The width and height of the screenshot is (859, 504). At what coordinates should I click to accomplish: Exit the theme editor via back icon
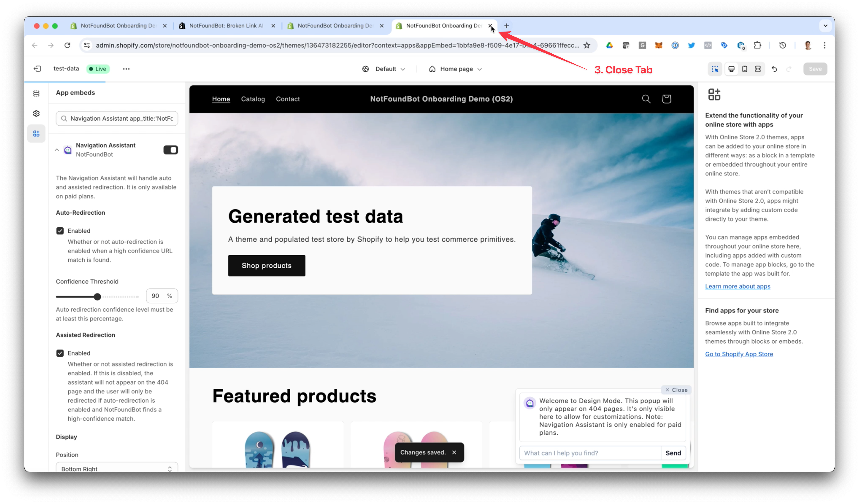pos(37,69)
